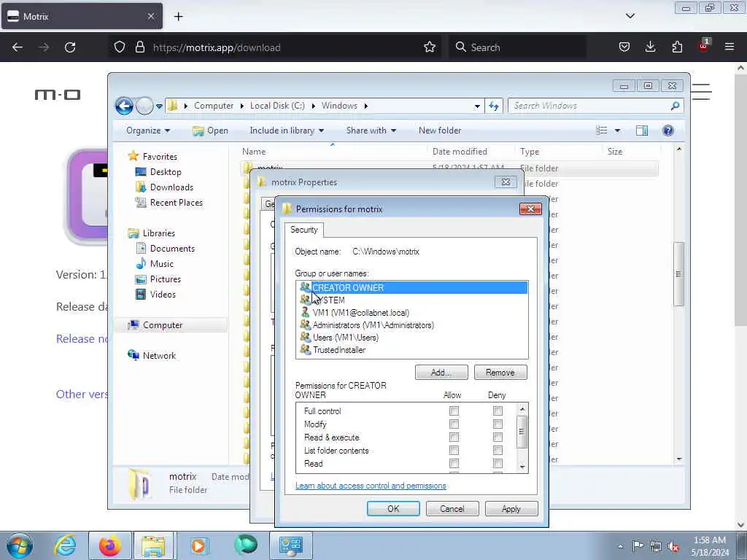Viewport: 747px width, 560px height.
Task: Open the Windows Start orb
Action: pos(19,545)
